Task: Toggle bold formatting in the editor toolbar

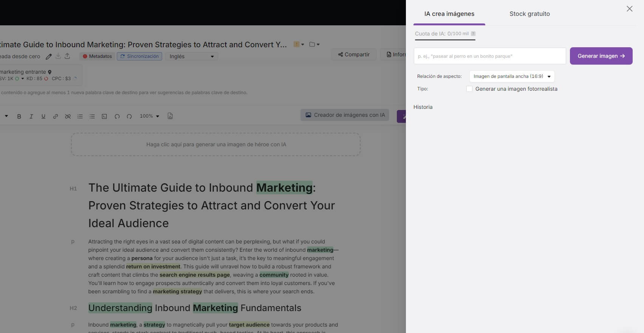Action: [19, 116]
